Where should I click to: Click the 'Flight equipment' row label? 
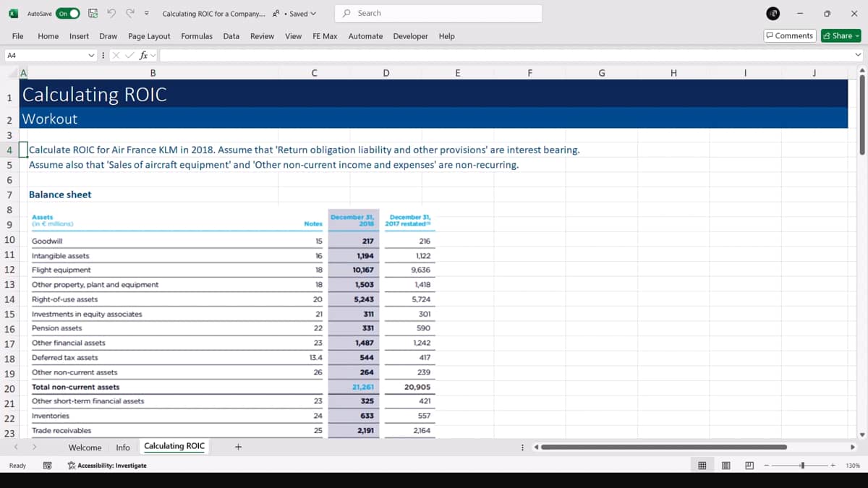point(61,270)
